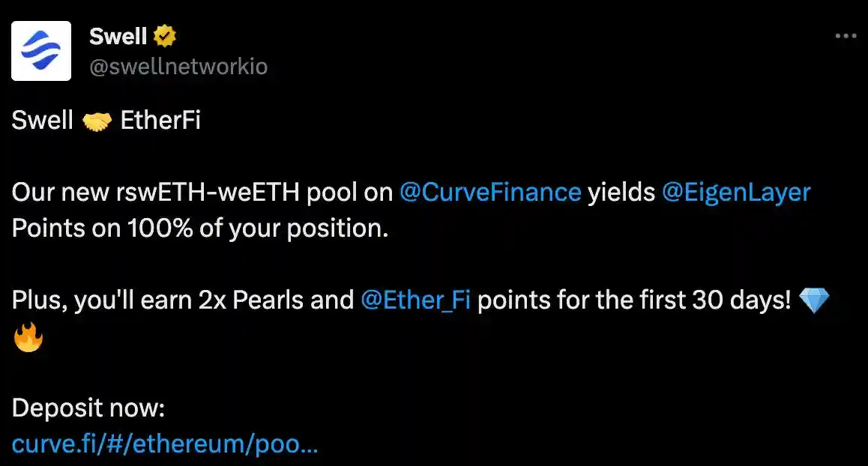
Task: Click the word EtherFi in the first line
Action: tap(160, 121)
